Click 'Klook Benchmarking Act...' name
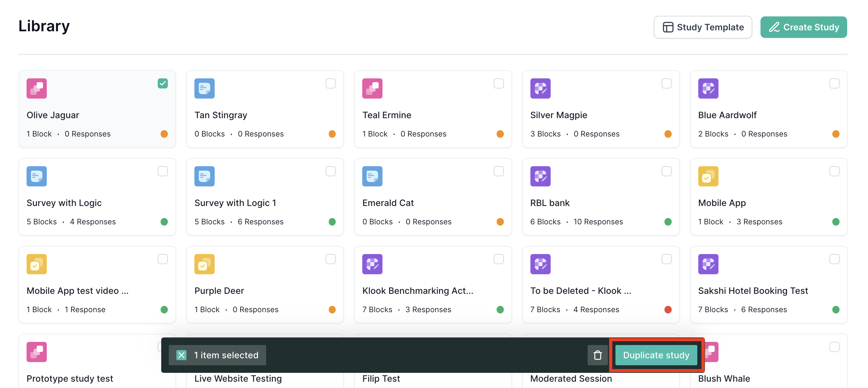Viewport: 868px width, 388px height. coord(418,291)
